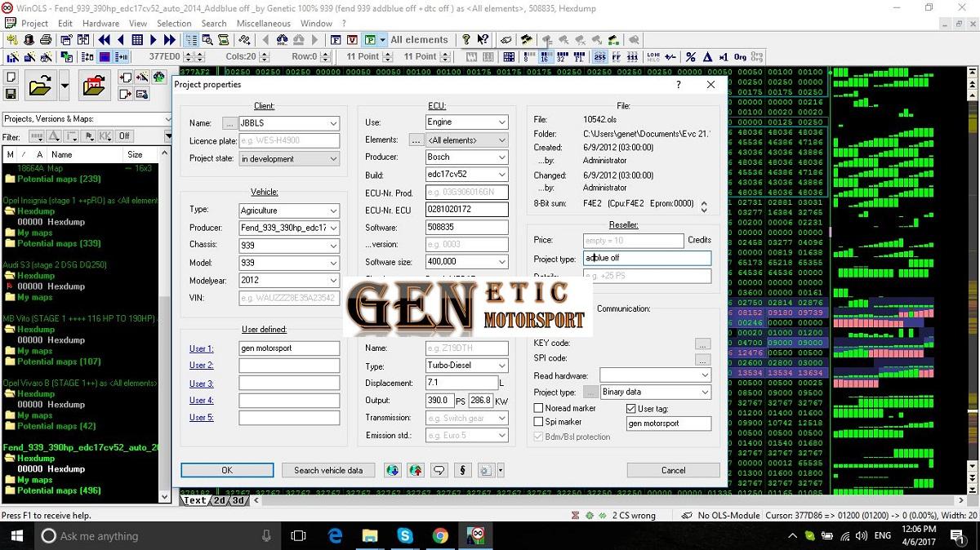Select the 16-bit view icon

[545, 57]
